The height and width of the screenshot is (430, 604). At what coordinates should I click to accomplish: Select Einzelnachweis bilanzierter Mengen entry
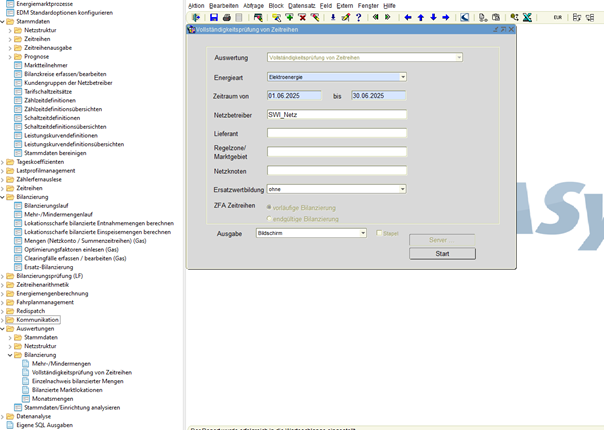[78, 381]
